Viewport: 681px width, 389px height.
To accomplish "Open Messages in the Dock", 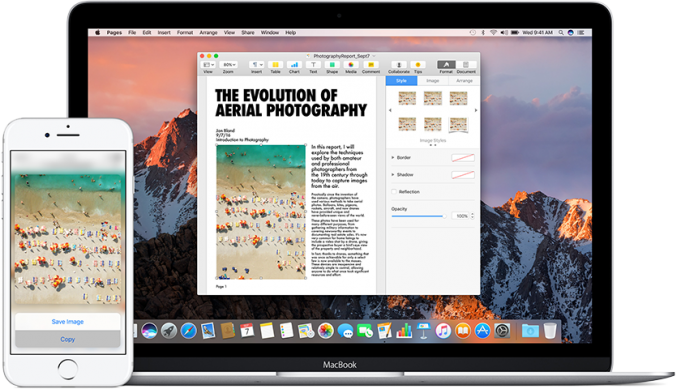I will 345,331.
